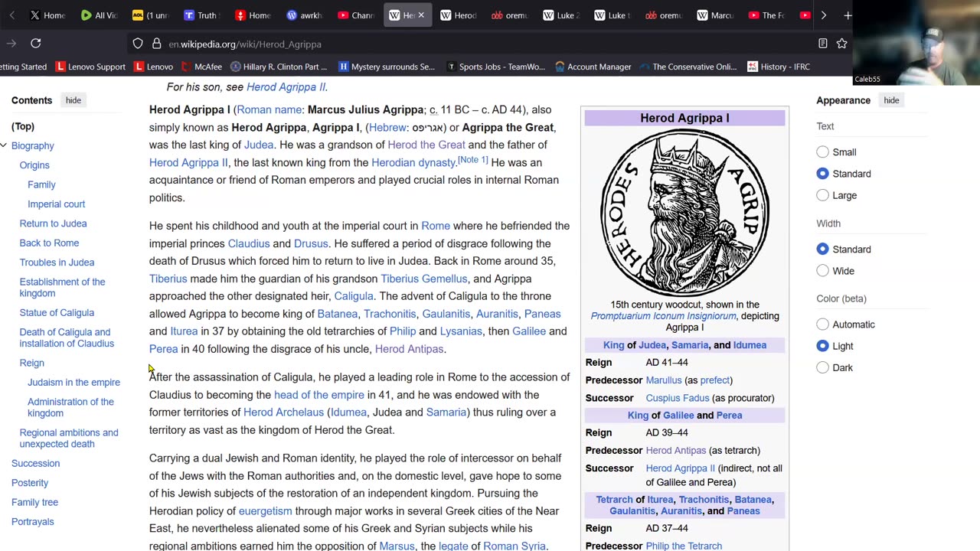Viewport: 980px width, 551px height.
Task: Open the Account Manager bookmark
Action: click(593, 67)
